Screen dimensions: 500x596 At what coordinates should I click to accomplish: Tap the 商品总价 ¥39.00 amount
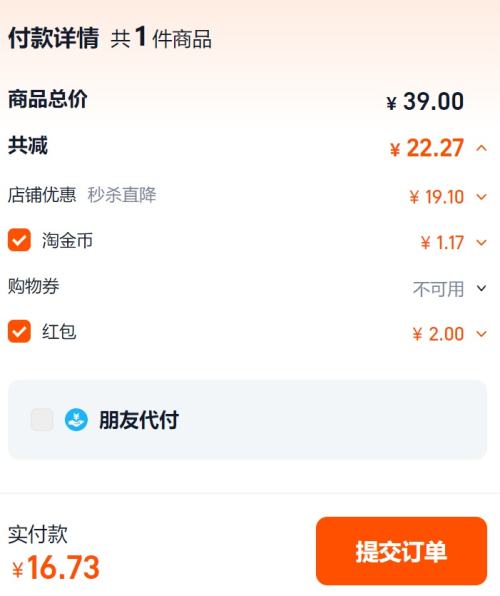click(425, 101)
